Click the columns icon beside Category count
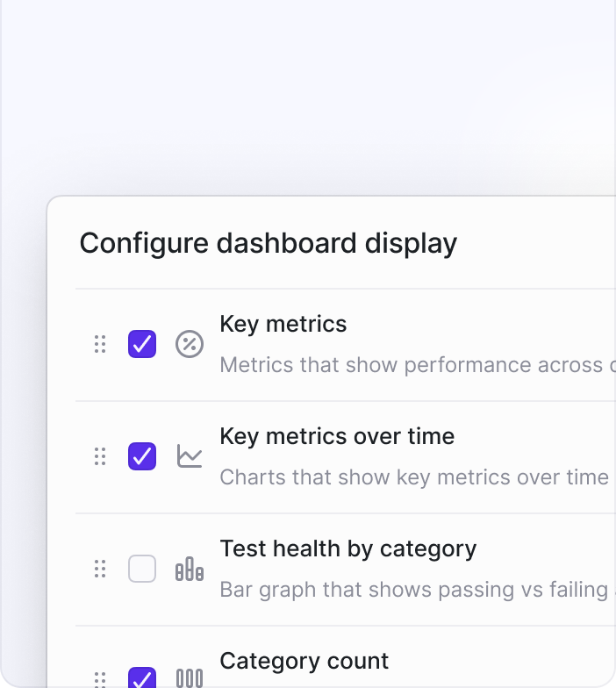The height and width of the screenshot is (688, 616). pos(190,678)
